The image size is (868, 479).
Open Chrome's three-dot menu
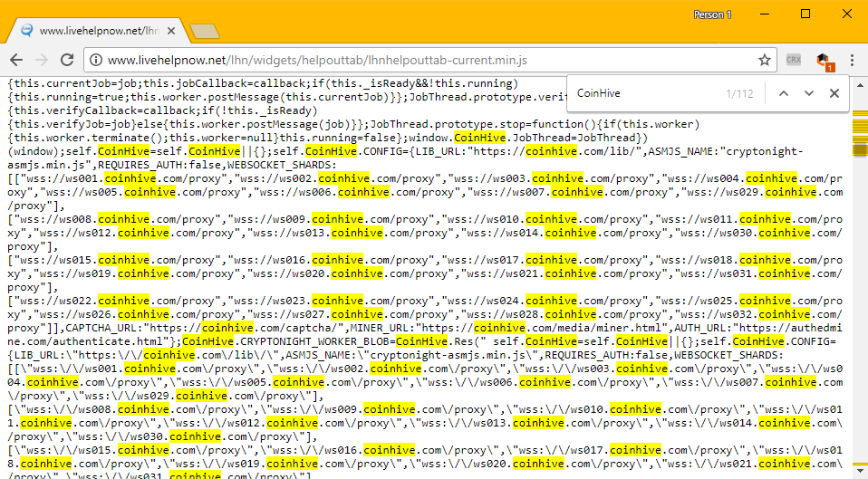coord(852,60)
